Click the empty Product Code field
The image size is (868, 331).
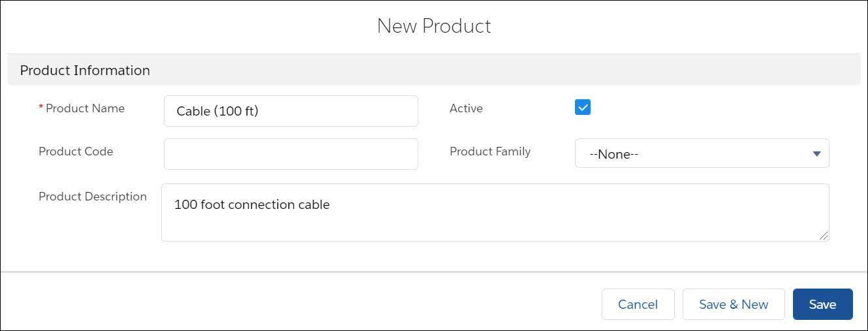290,154
